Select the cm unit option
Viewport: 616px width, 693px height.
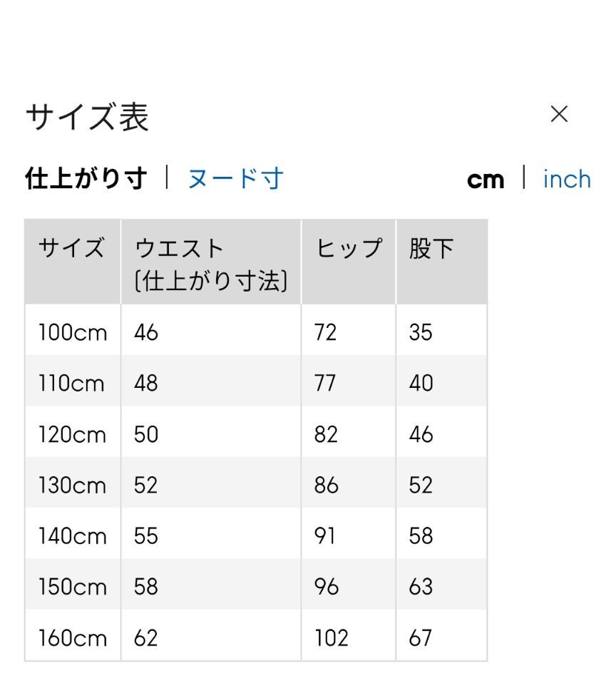[486, 180]
